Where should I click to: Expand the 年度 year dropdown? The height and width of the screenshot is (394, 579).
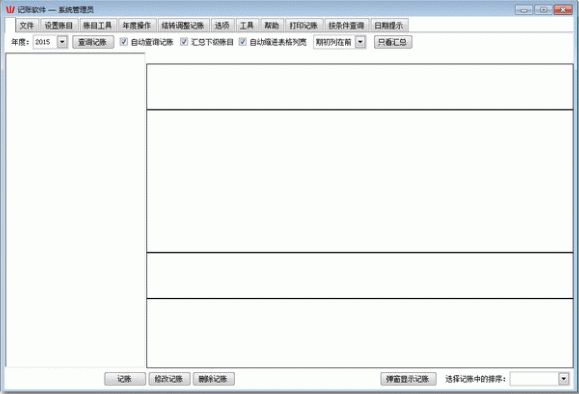point(62,42)
